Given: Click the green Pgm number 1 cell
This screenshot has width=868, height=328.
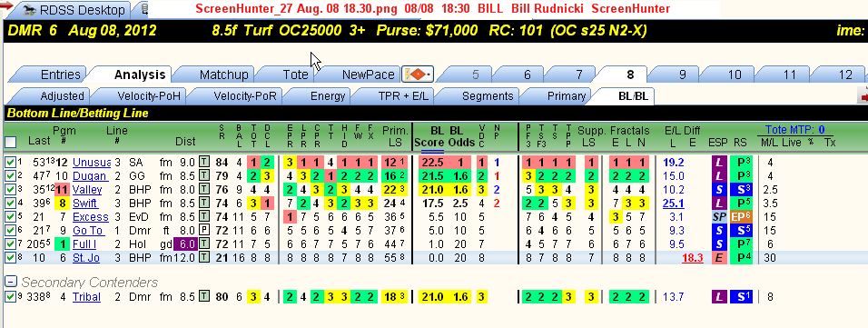Looking at the screenshot, I should point(61,244).
